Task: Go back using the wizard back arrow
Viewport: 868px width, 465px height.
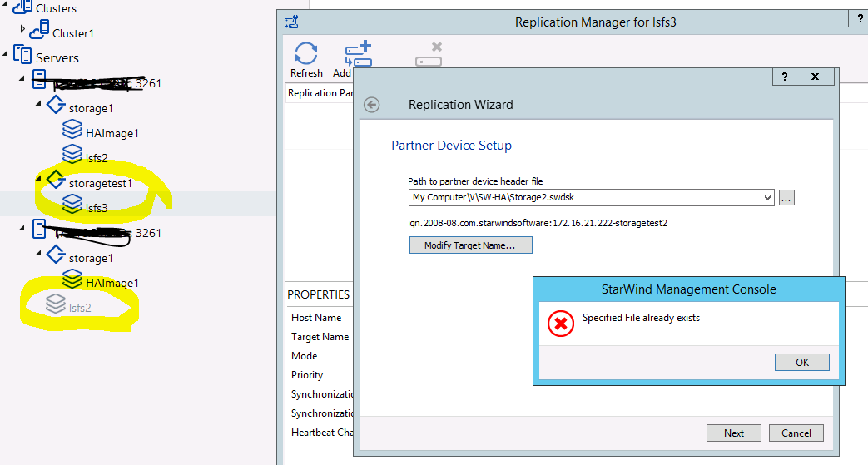Action: 371,105
